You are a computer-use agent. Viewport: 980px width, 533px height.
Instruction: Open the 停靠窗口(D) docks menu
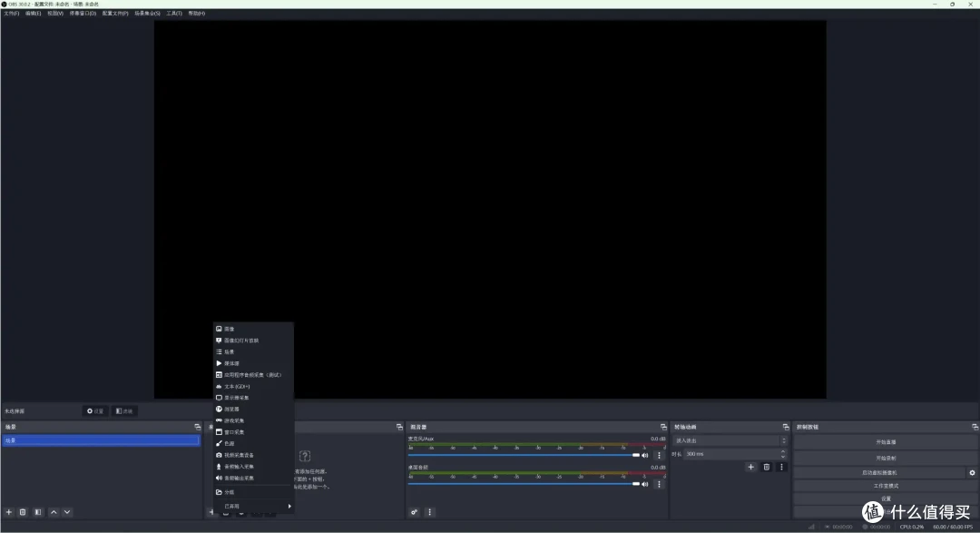[x=83, y=13]
